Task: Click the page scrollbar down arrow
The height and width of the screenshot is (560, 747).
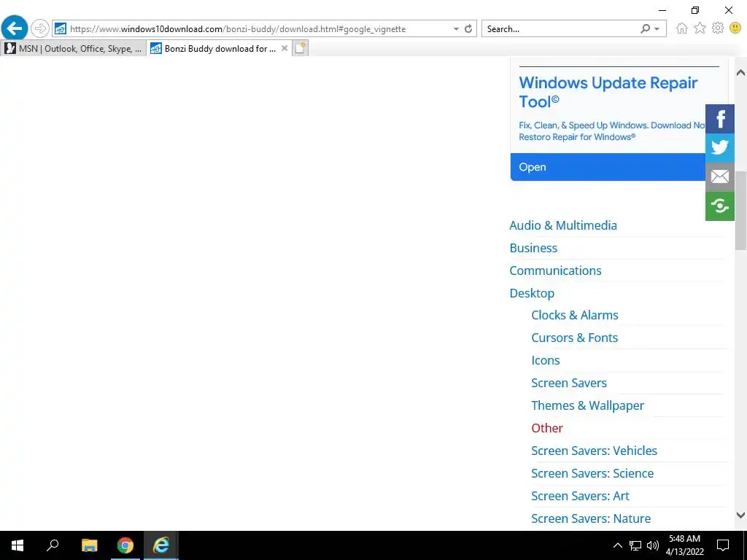Action: tap(740, 515)
